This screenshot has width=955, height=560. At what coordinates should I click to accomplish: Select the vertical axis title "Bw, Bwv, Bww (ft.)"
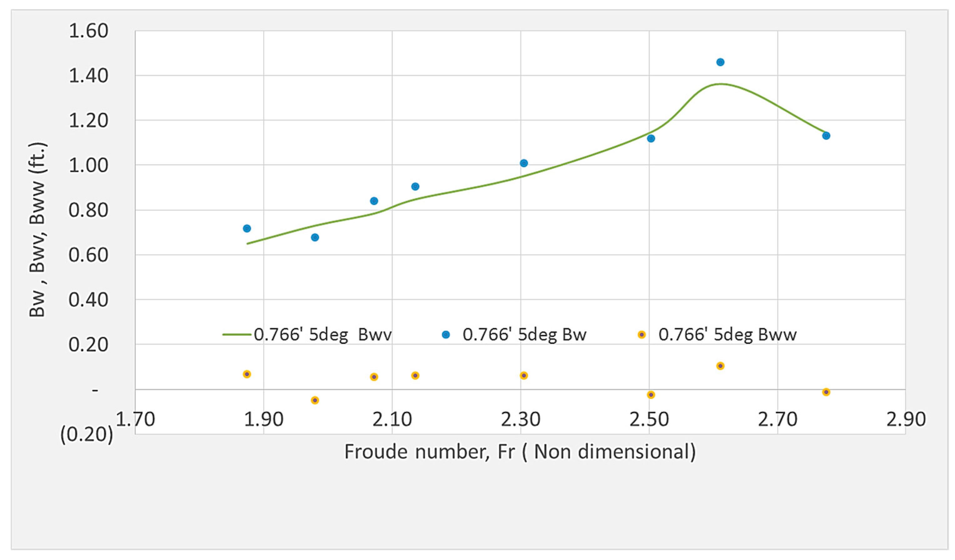click(x=38, y=230)
